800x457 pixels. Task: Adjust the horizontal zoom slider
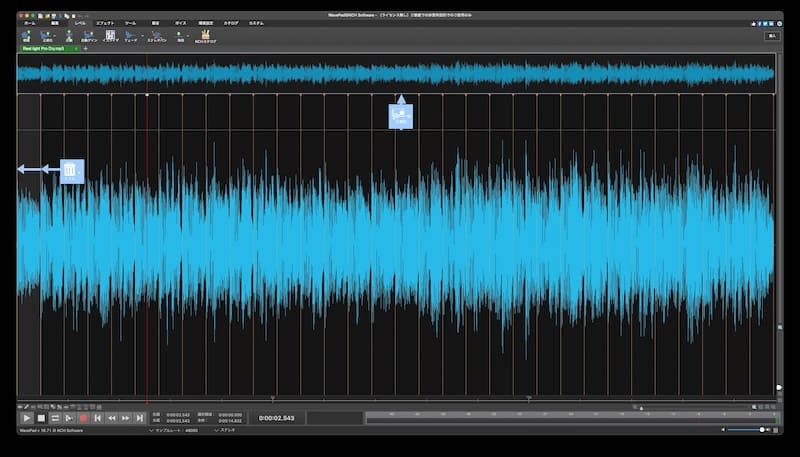[x=641, y=408]
